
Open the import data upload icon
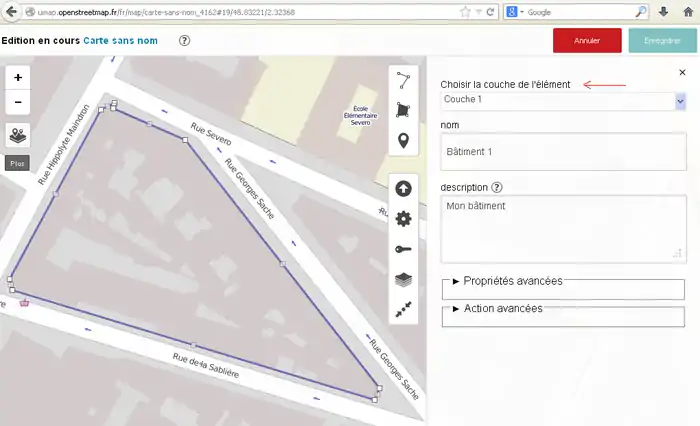pos(403,188)
